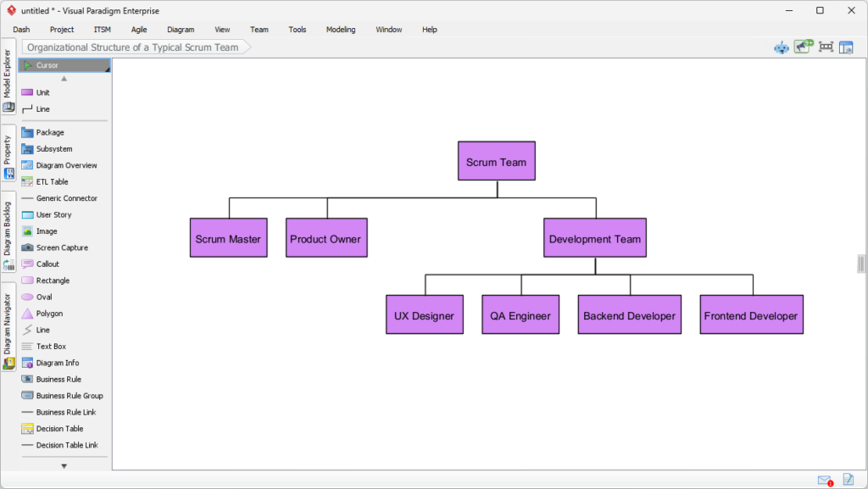Viewport: 868px width, 489px height.
Task: Select the Development Team unit
Action: click(595, 238)
